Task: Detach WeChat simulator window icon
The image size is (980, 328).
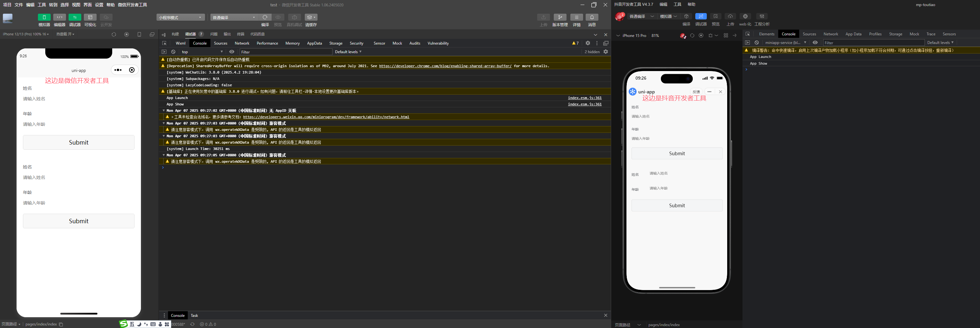Action: [152, 35]
